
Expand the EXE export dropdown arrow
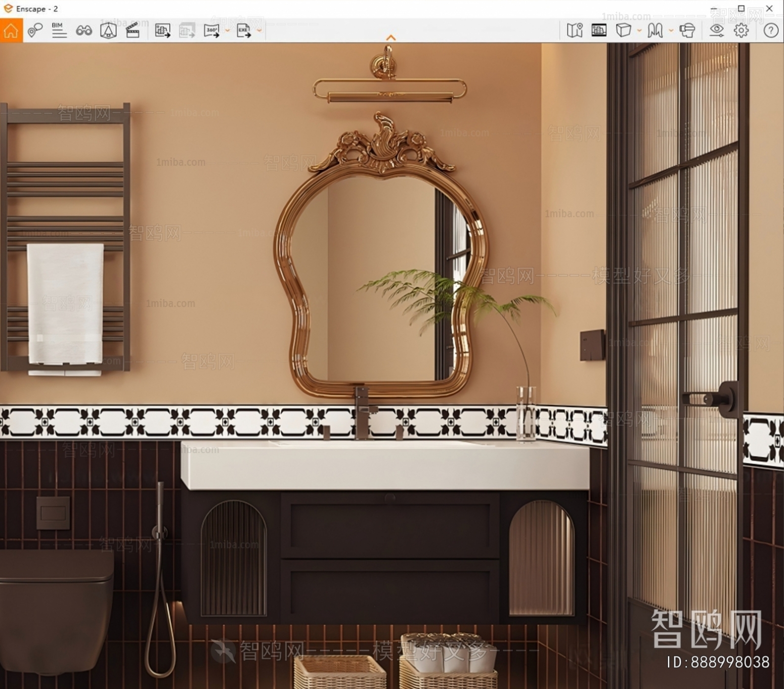coord(259,31)
